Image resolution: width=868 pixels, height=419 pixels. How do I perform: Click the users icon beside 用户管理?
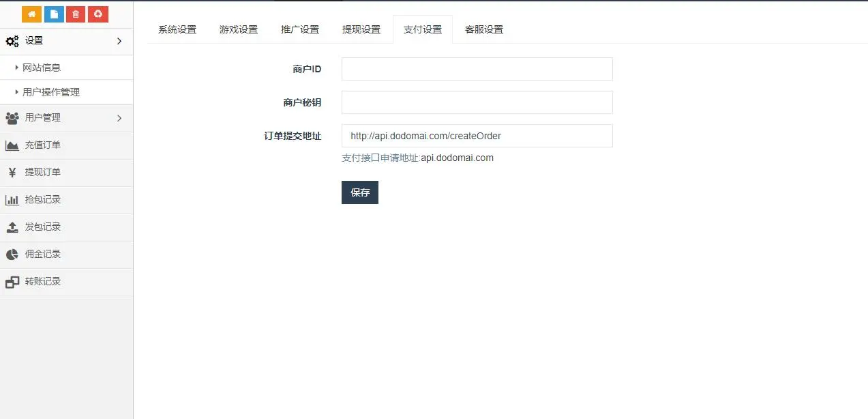coord(12,118)
